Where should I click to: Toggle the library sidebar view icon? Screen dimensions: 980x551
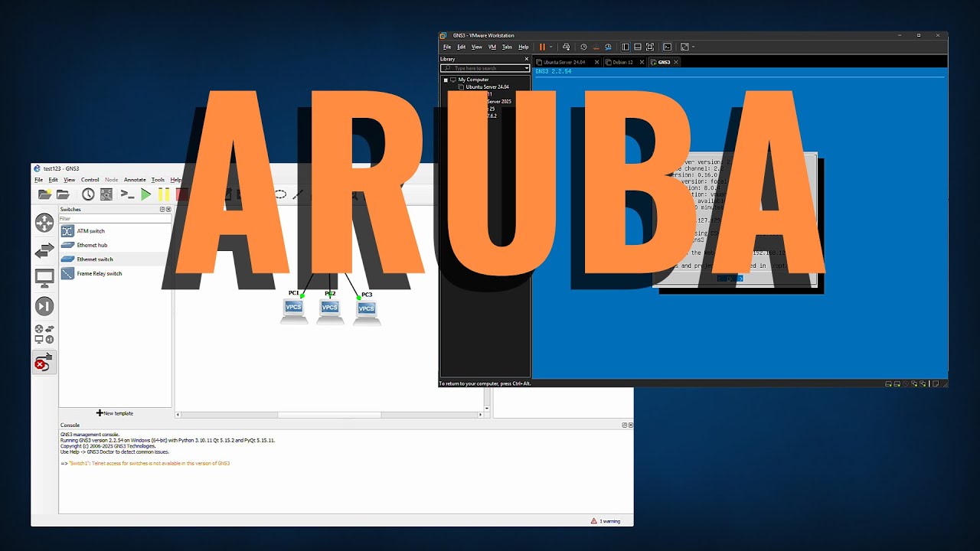tap(625, 47)
